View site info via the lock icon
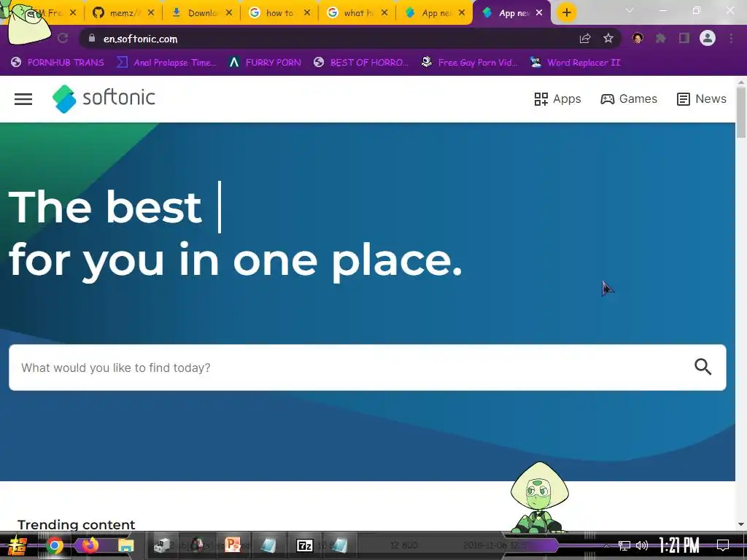The image size is (747, 560). click(92, 39)
